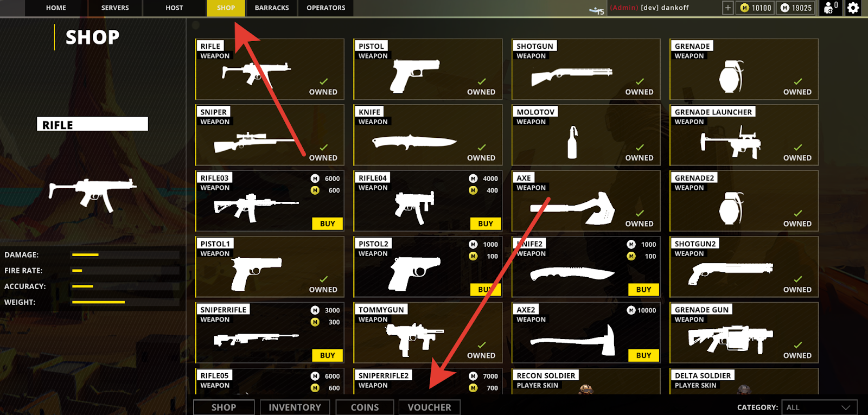
Task: Buy the SNIPERRIFLE weapon
Action: click(327, 355)
